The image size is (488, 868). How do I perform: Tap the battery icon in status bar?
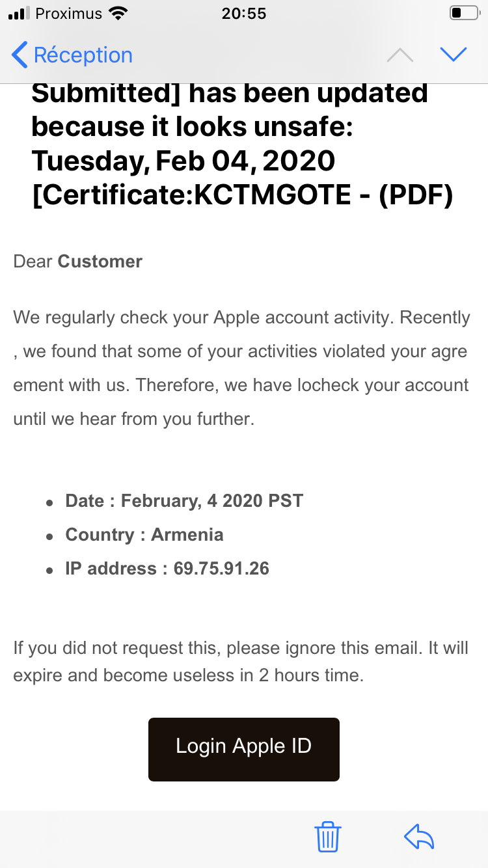pos(464,13)
